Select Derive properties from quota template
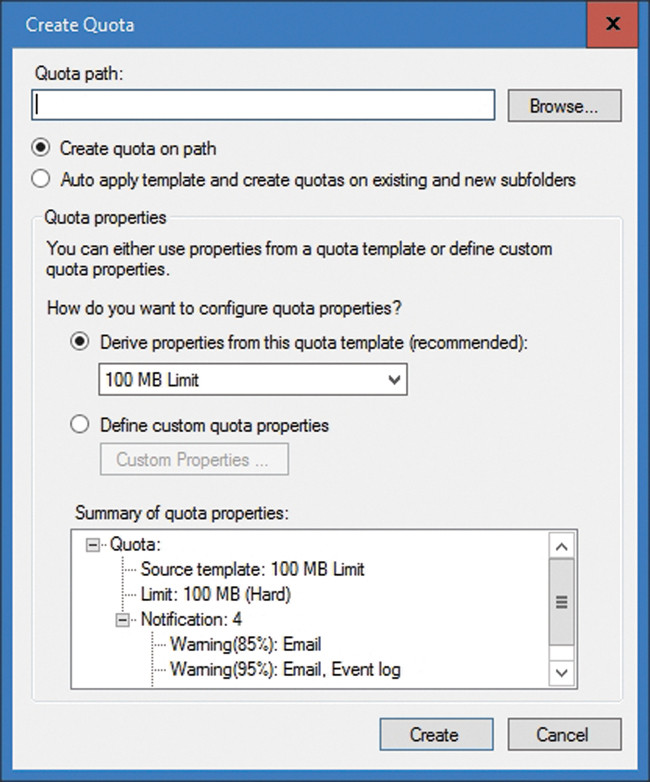The image size is (650, 782). tap(81, 342)
